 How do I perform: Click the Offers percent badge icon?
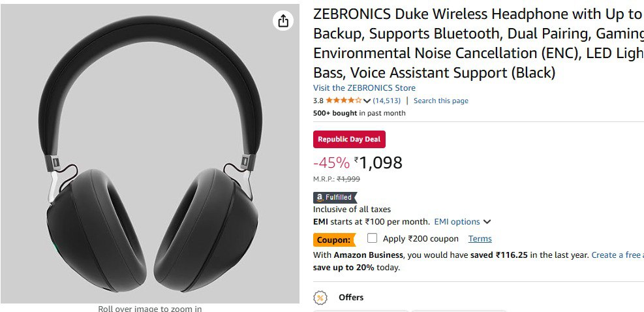pos(320,298)
